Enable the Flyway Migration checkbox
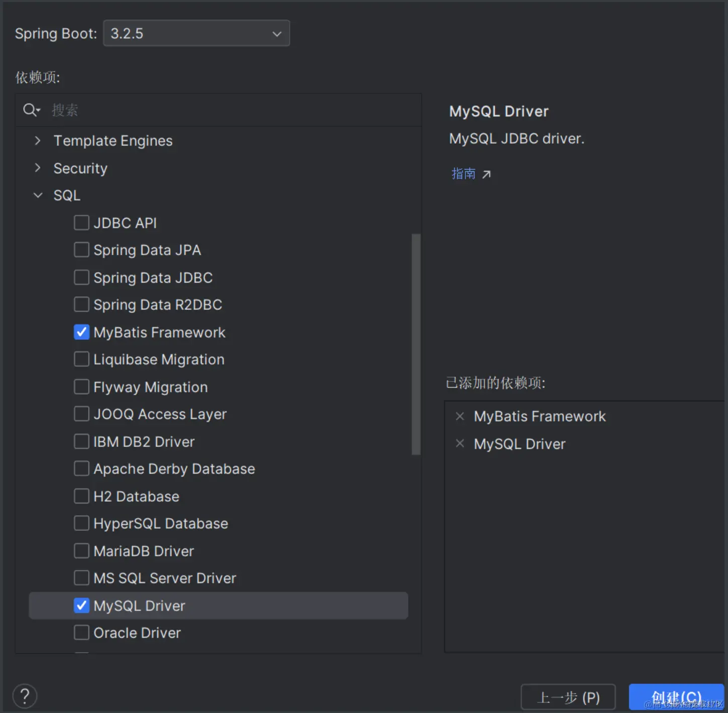Viewport: 728px width, 713px height. tap(82, 387)
